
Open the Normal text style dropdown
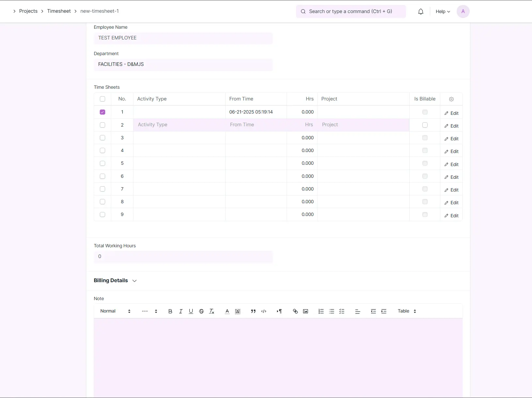click(x=115, y=311)
